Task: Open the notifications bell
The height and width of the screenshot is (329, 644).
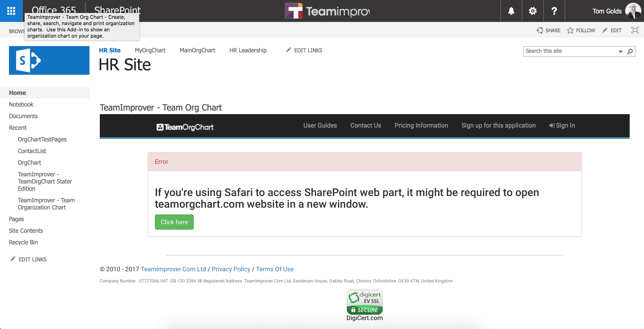Action: [511, 11]
